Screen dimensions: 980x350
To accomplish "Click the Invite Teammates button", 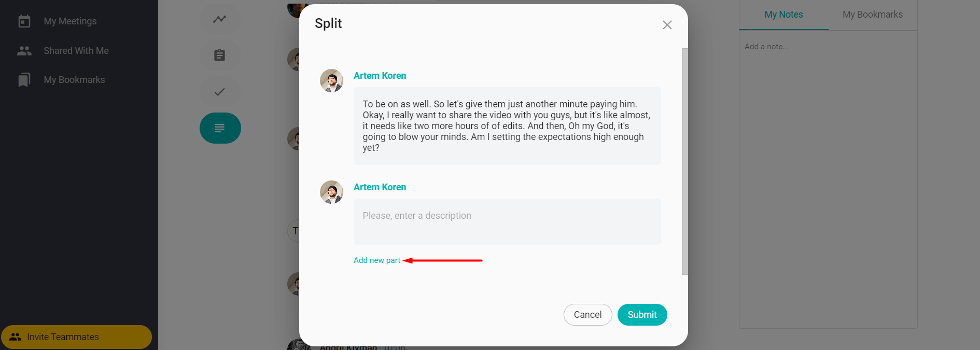I will click(x=76, y=337).
